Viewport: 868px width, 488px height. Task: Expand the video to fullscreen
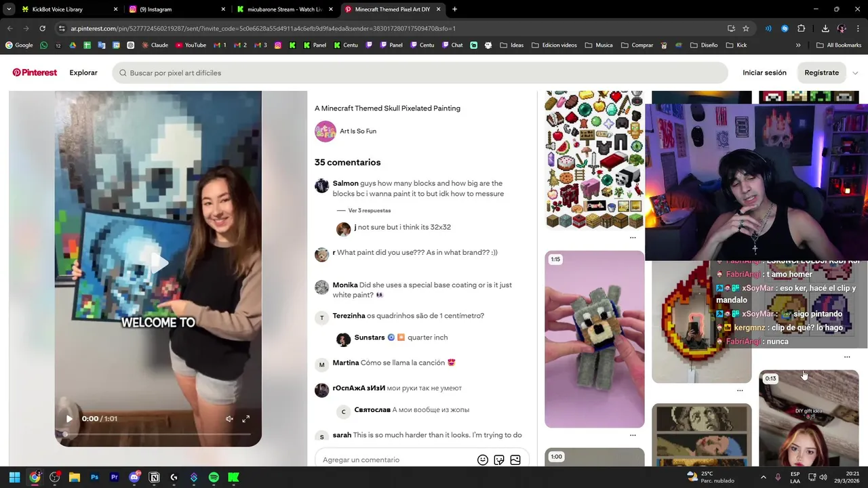(245, 419)
